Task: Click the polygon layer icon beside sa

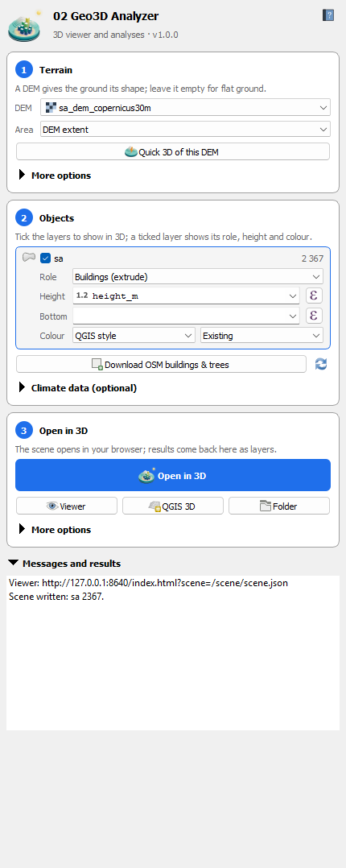Action: coord(29,258)
